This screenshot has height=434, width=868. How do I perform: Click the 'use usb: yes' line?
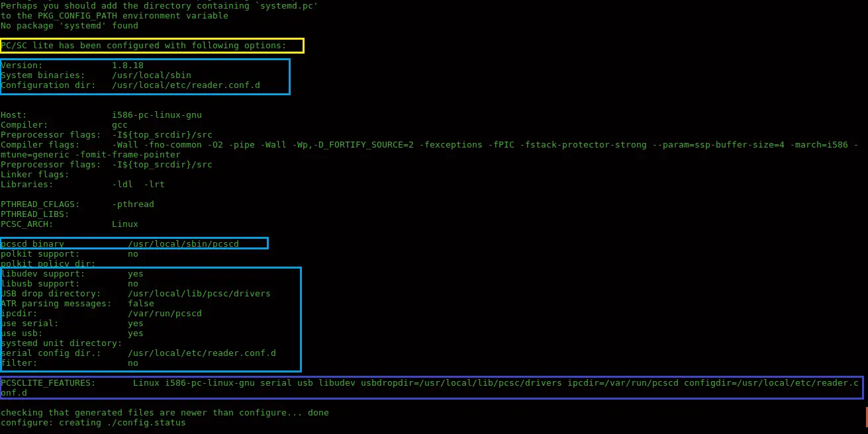[72, 333]
